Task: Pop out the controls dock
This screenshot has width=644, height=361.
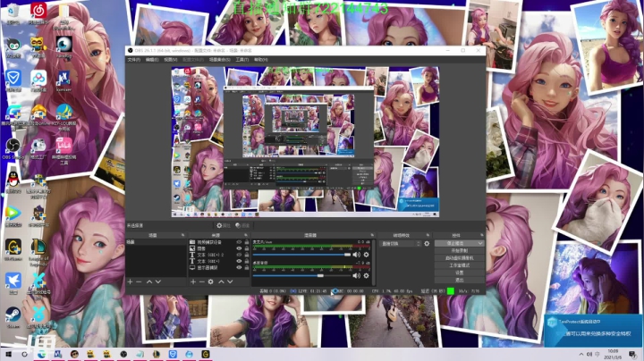Action: [x=482, y=236]
